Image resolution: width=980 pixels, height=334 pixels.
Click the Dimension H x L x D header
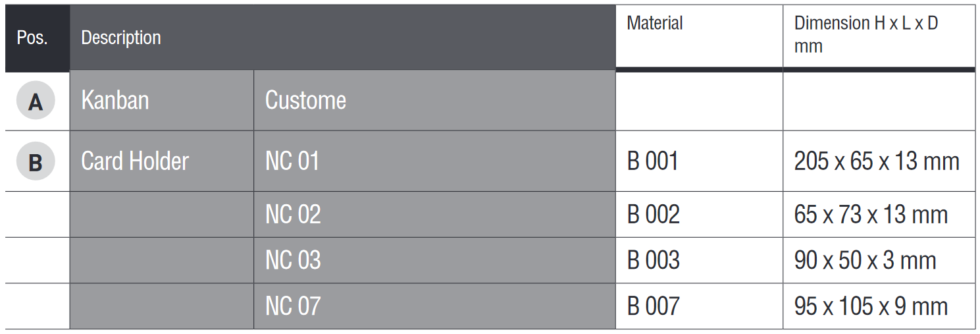tap(865, 34)
